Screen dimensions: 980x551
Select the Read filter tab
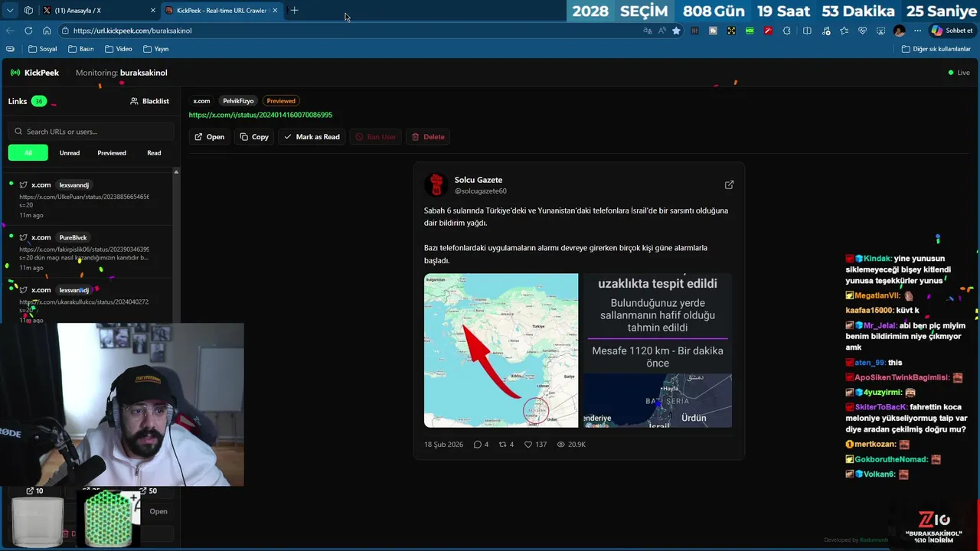click(x=154, y=153)
